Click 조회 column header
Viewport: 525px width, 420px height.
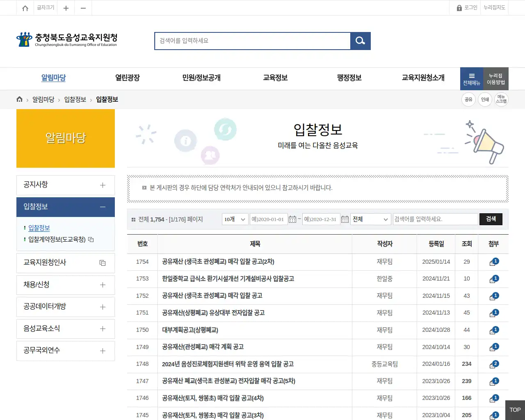(x=467, y=244)
